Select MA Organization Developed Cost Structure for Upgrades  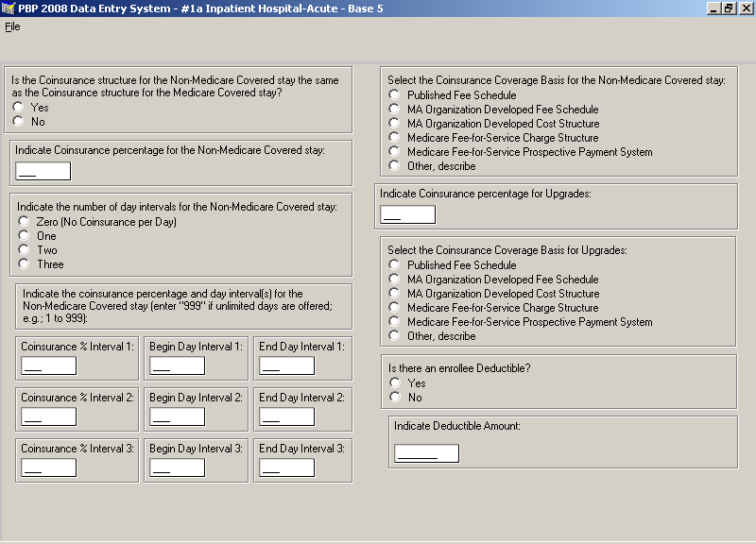point(394,293)
